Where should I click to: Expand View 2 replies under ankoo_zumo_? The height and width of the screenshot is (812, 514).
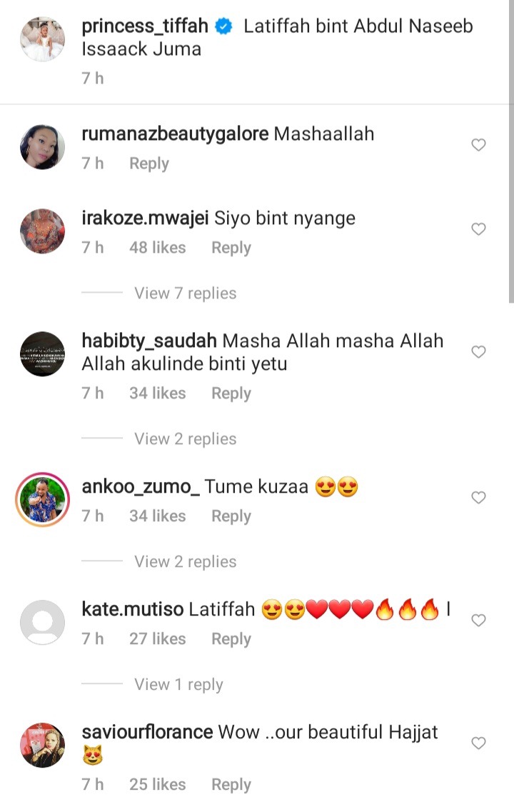[186, 561]
